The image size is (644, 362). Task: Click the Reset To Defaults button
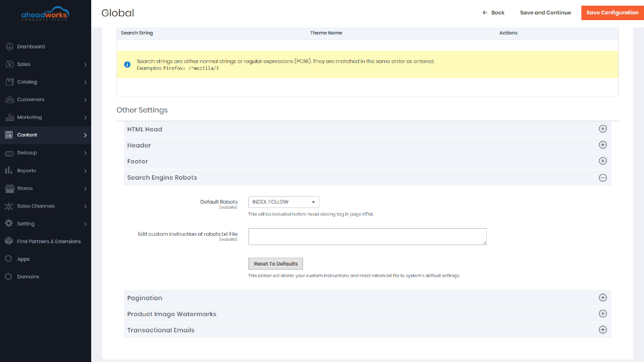(x=275, y=263)
